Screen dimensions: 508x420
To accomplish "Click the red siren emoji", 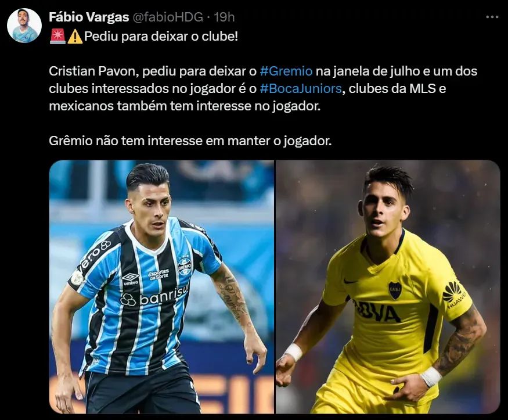I will point(57,36).
